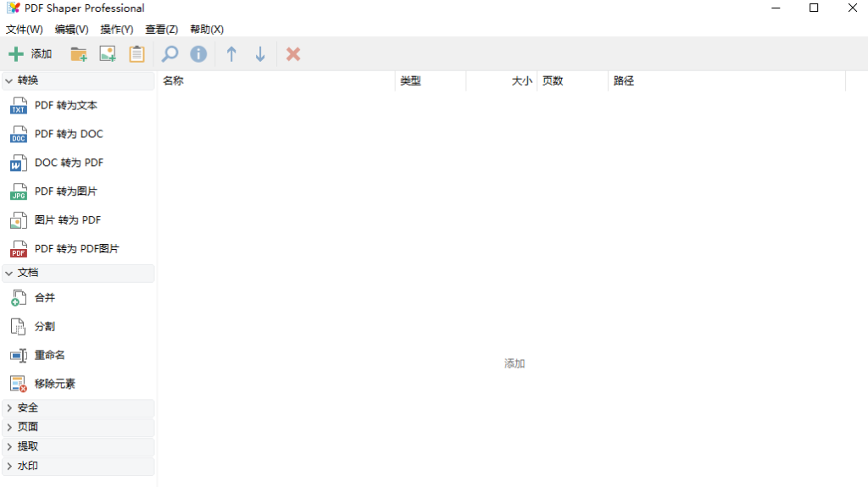Screen dimensions: 868x487
Task: Open the 编辑(V) menu
Action: (x=71, y=30)
